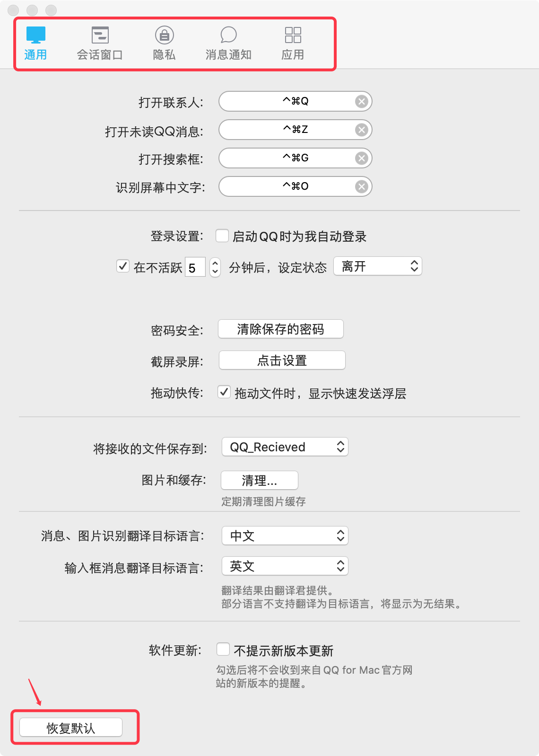Expand the QQ_Recieved save folder dropdown
Image resolution: width=539 pixels, height=756 pixels.
tap(285, 447)
